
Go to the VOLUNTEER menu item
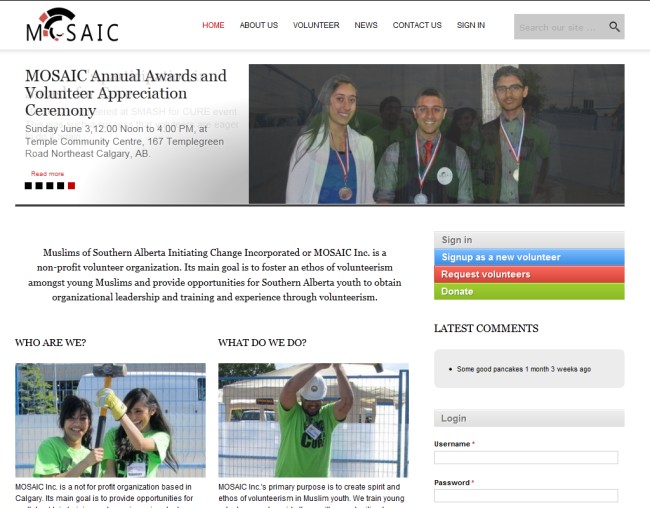316,25
